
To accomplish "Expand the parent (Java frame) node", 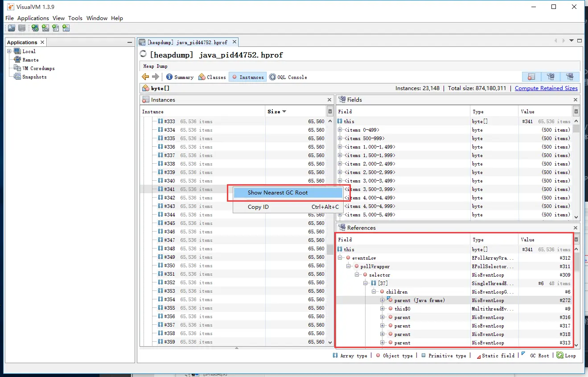I will click(382, 300).
